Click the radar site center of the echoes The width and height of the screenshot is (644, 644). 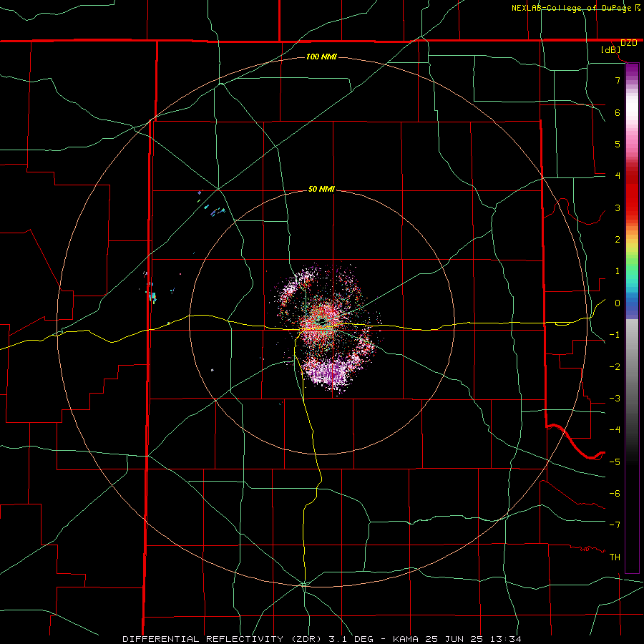[323, 321]
